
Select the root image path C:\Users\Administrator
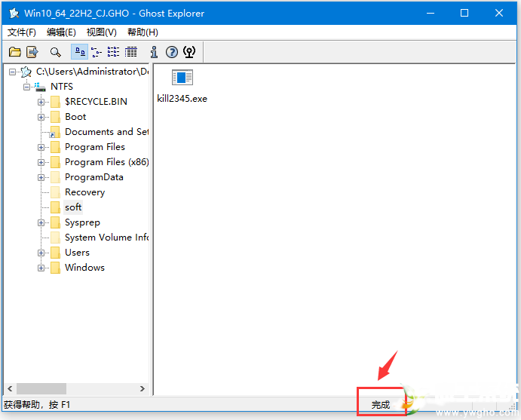92,72
